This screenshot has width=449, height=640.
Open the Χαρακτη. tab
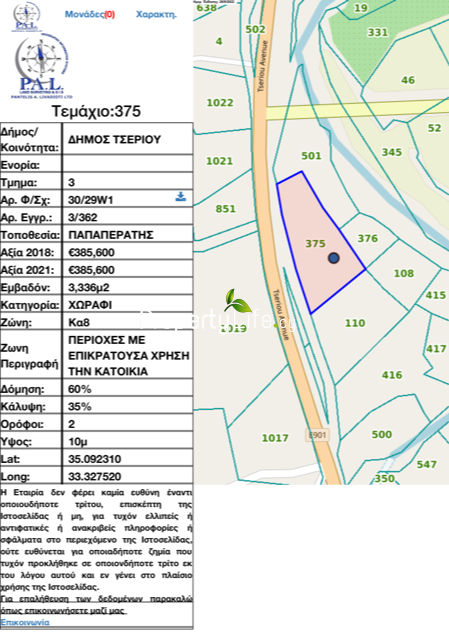click(x=156, y=14)
